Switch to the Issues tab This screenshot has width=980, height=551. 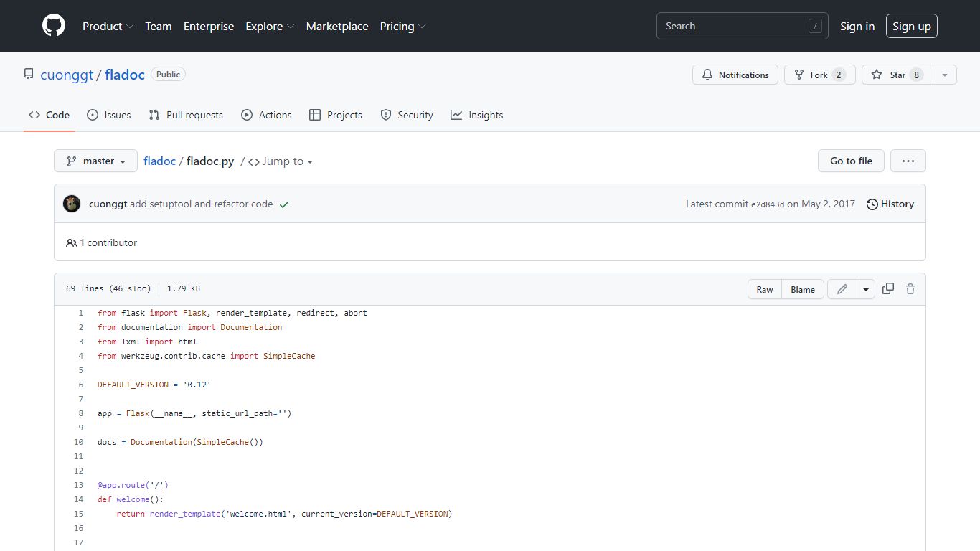(109, 115)
